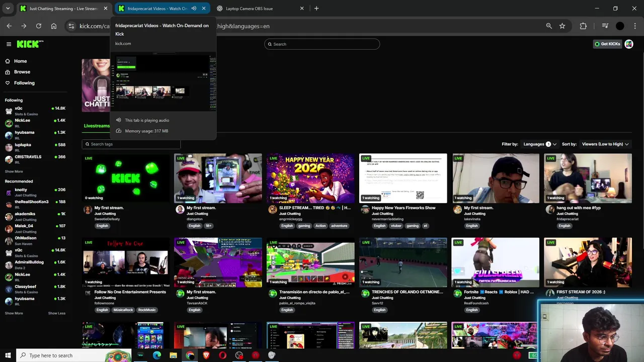Open Chrome from the taskbar
Viewport: 644px width, 362px height.
pos(190,355)
